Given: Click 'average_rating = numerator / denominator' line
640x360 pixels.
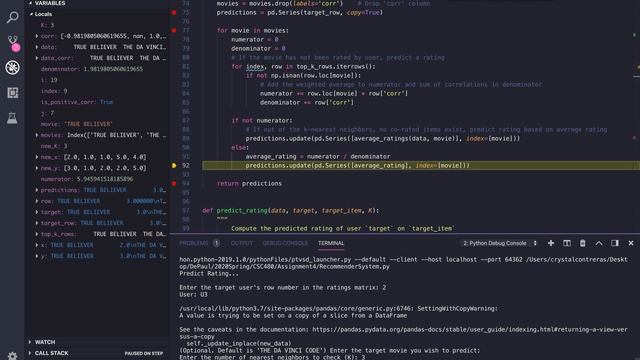Looking at the screenshot, I should [x=318, y=157].
